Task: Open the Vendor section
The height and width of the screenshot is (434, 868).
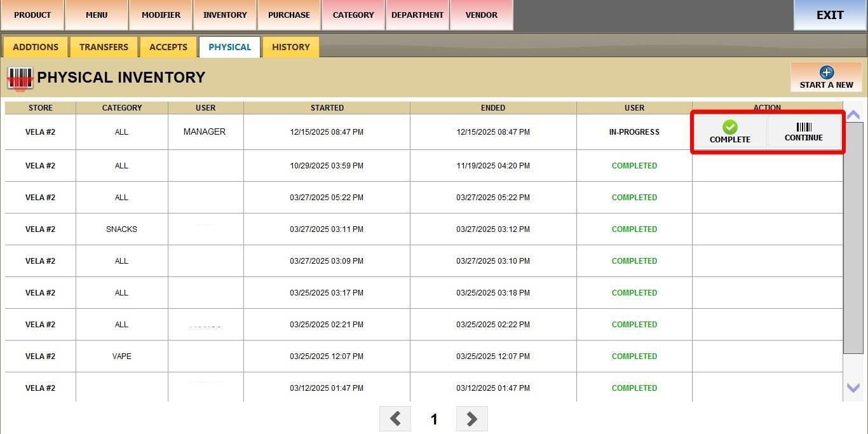Action: click(x=481, y=15)
